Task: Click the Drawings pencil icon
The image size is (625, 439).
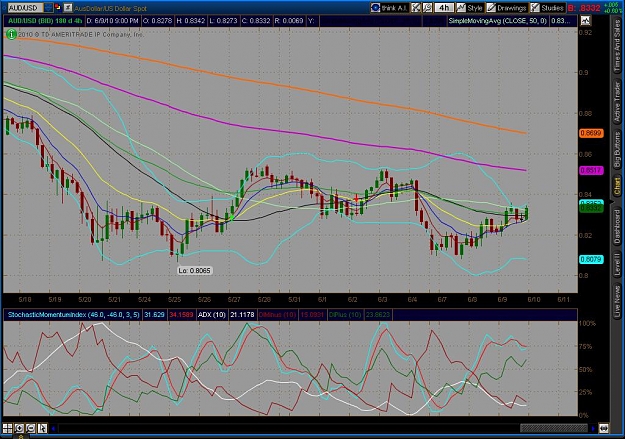Action: tap(491, 8)
